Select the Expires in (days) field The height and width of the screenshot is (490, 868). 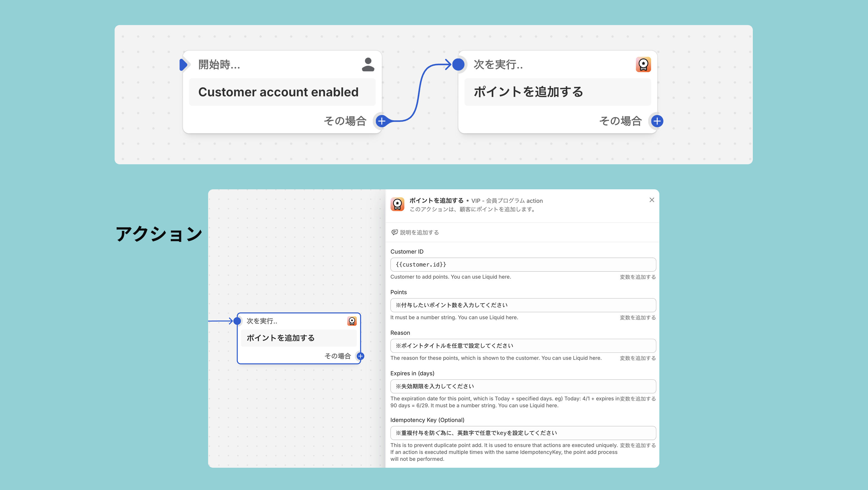click(523, 386)
